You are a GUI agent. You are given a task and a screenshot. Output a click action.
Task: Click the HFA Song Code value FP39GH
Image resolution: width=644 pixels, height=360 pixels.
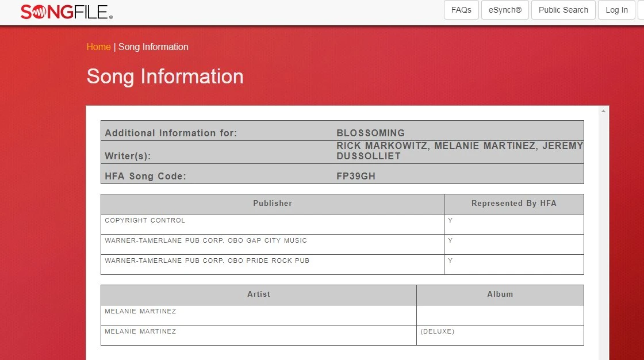click(x=355, y=177)
